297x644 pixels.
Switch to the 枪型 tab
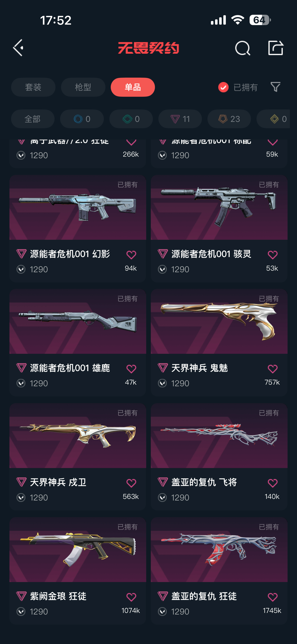(83, 87)
